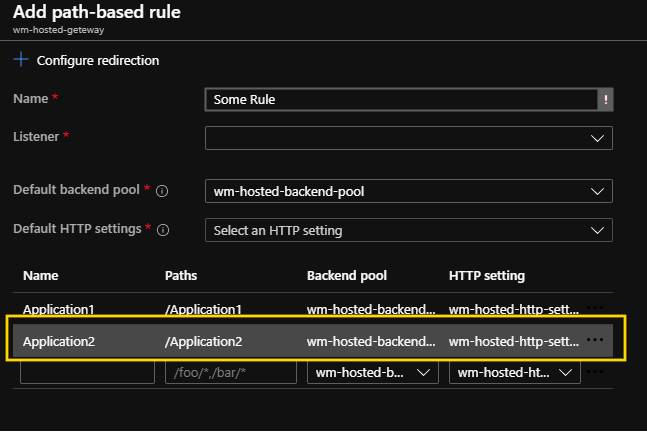Select Application1 name cell
Screen dimensions: 647x432
tap(59, 309)
